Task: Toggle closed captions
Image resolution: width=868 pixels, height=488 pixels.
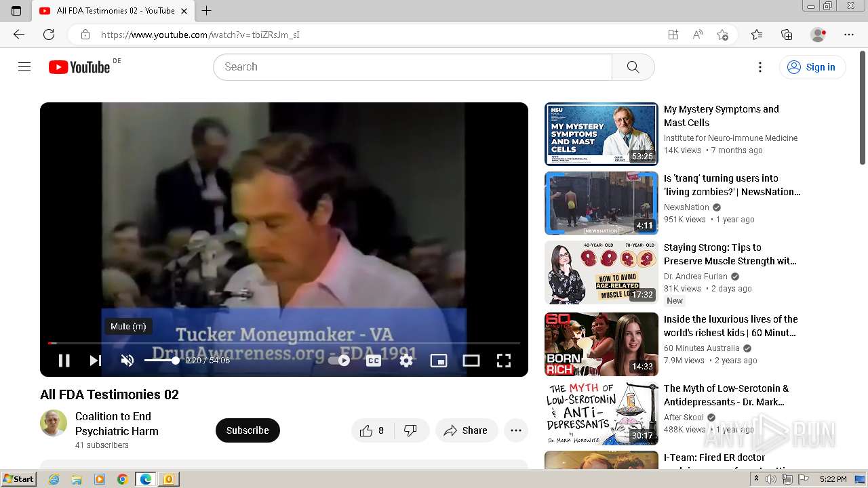Action: coord(374,361)
